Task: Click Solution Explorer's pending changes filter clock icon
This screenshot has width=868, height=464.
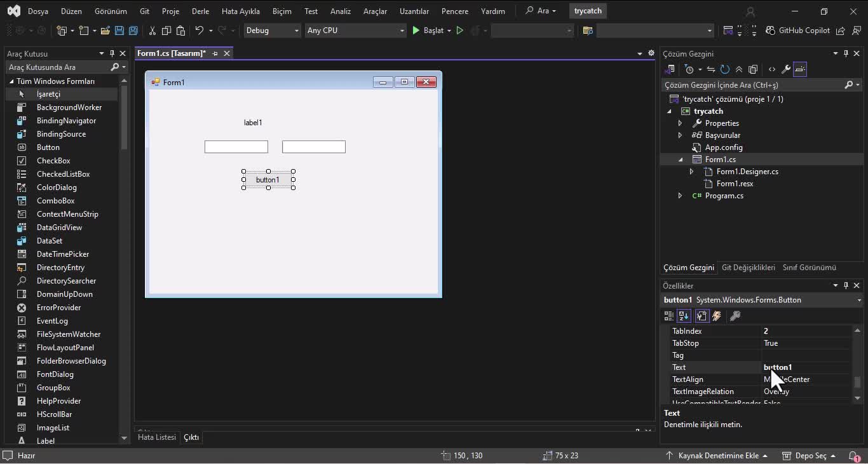Action: pos(689,69)
